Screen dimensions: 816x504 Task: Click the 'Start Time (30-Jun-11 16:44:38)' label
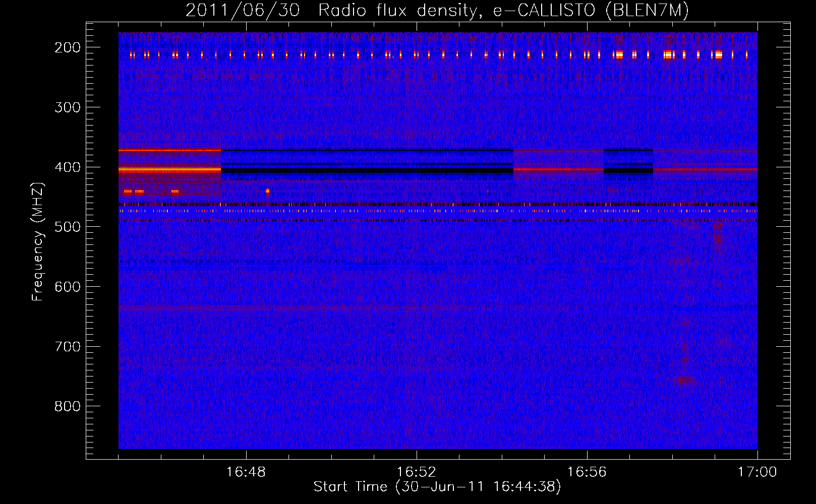coord(437,487)
